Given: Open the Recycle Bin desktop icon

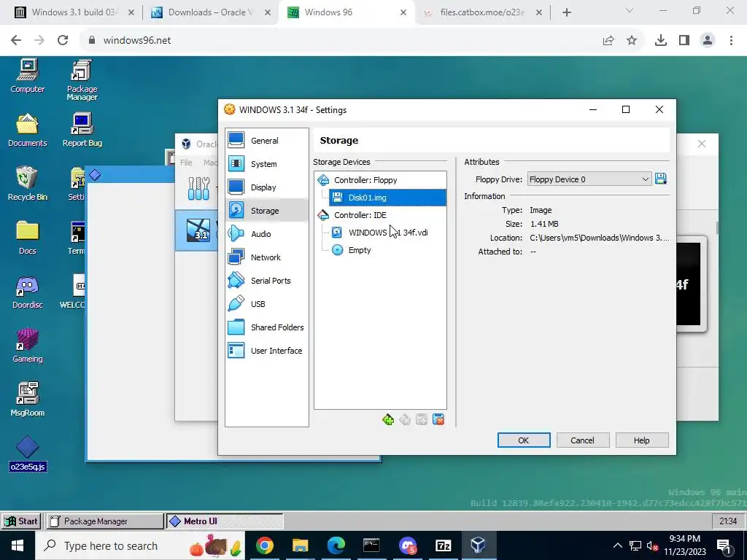Looking at the screenshot, I should pos(27,184).
